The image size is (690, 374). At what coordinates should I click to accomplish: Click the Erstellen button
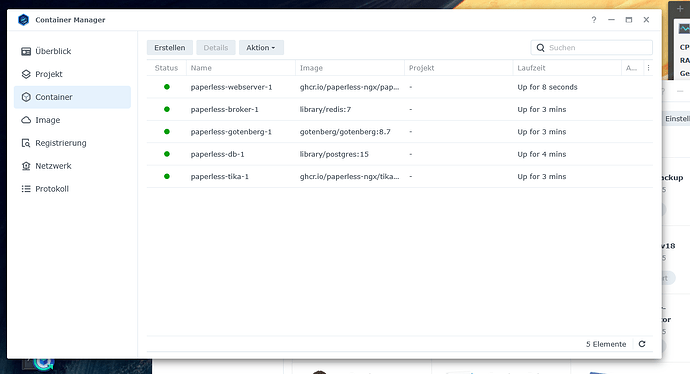tap(170, 48)
